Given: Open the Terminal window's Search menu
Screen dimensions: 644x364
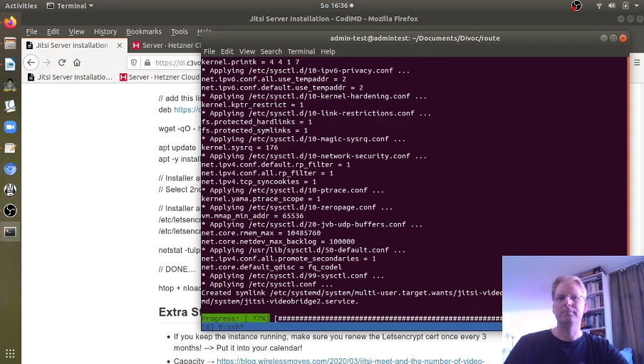Looking at the screenshot, I should tap(271, 51).
